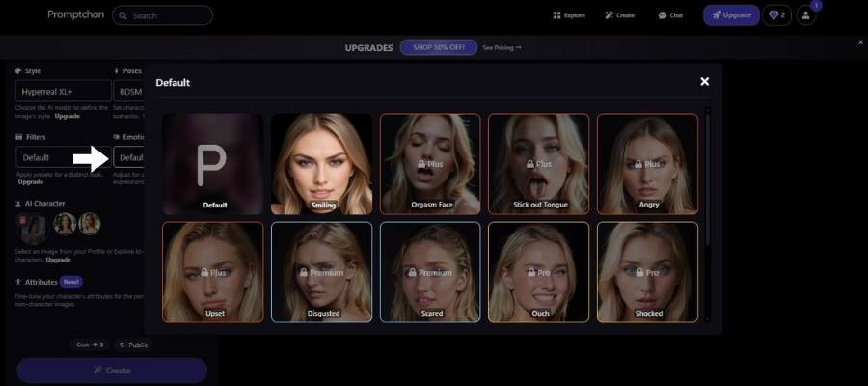This screenshot has height=386, width=868.
Task: Select the locked Shocked emotion card
Action: coord(648,272)
